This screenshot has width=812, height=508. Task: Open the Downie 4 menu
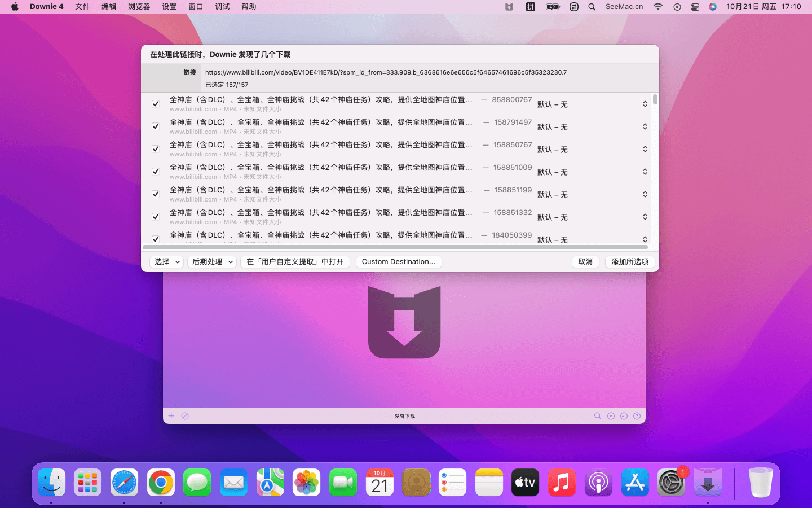46,7
